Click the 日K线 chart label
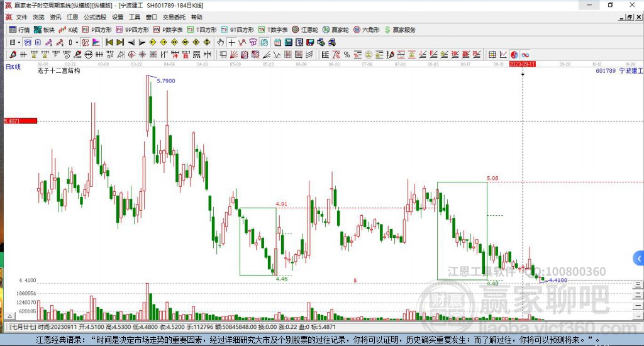This screenshot has height=346, width=644. click(x=13, y=67)
